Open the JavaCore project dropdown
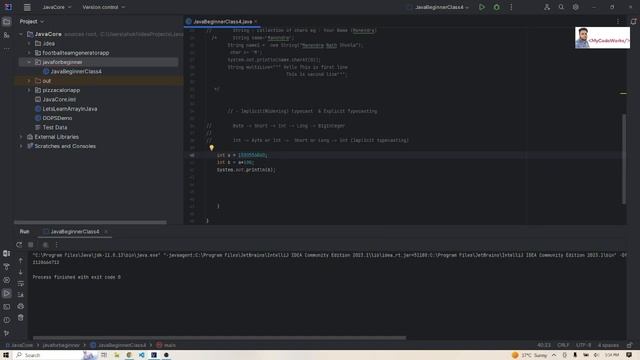 (57, 7)
